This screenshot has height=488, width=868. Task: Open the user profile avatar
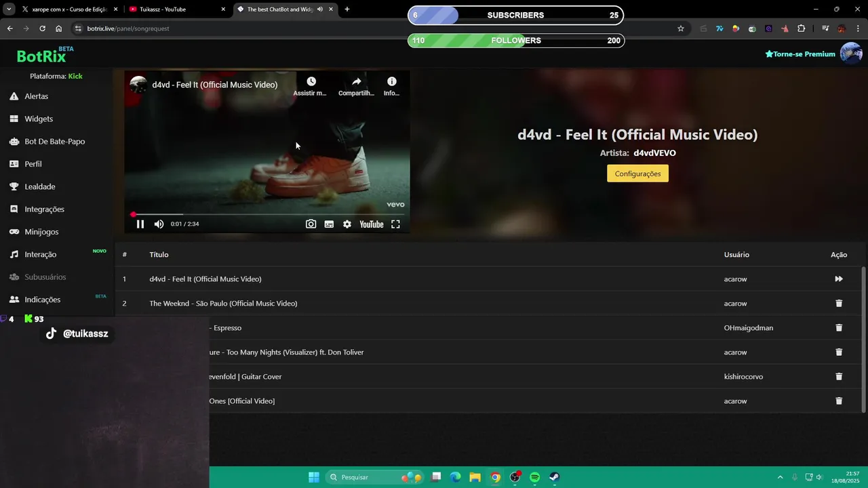coord(851,54)
